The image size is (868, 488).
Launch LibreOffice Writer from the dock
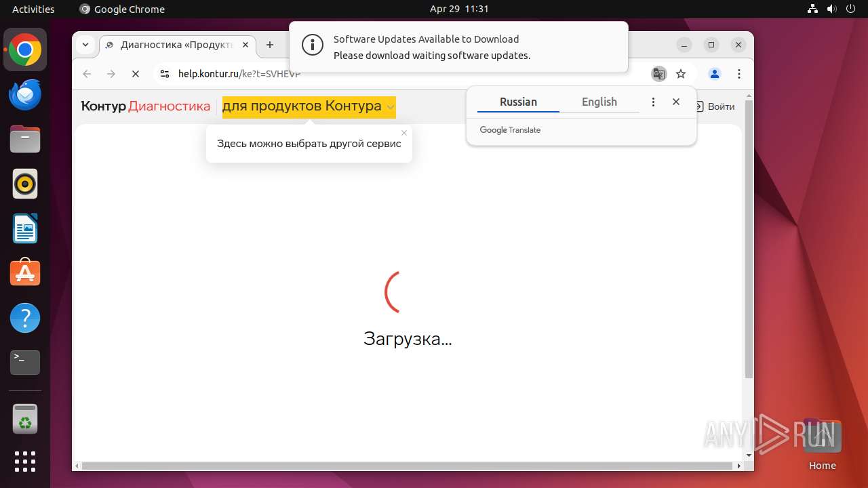pyautogui.click(x=25, y=228)
